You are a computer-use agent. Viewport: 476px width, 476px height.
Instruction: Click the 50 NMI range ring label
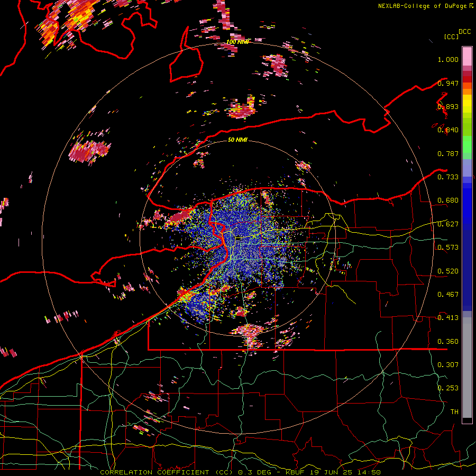click(x=237, y=140)
